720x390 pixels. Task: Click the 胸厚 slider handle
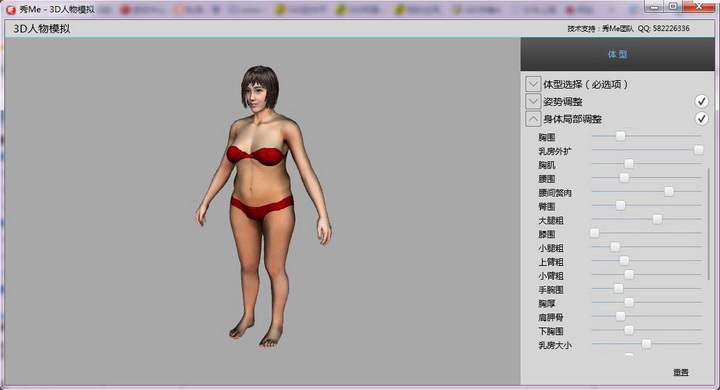click(x=629, y=302)
